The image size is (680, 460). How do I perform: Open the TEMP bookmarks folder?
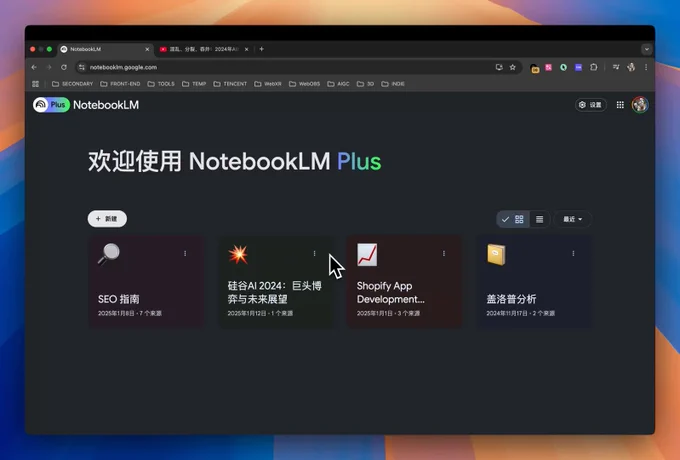(194, 84)
